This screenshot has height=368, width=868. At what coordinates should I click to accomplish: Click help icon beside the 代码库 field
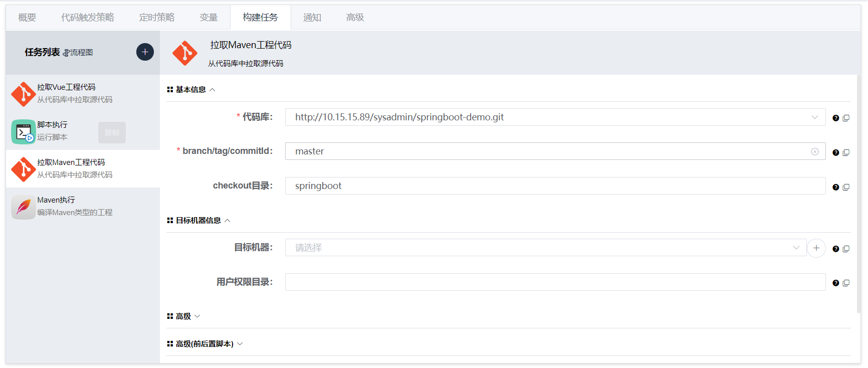(835, 118)
